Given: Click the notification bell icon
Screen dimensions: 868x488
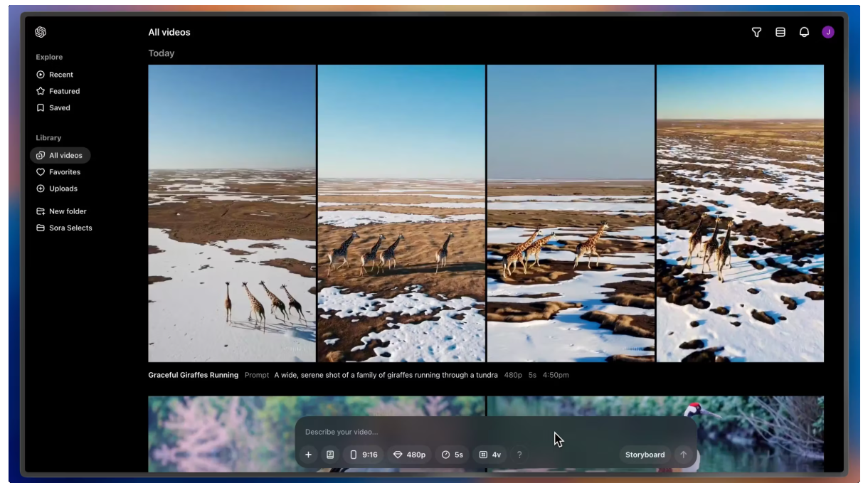Looking at the screenshot, I should coord(804,32).
